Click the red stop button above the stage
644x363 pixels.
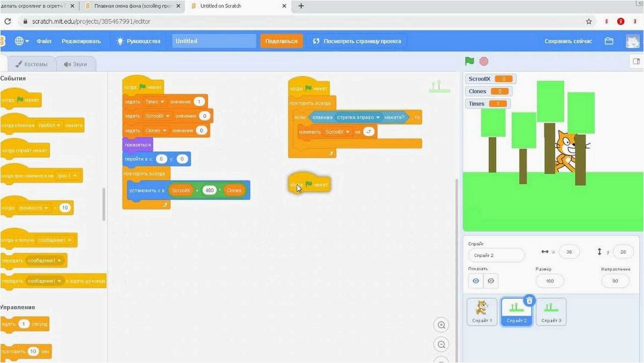(x=484, y=62)
